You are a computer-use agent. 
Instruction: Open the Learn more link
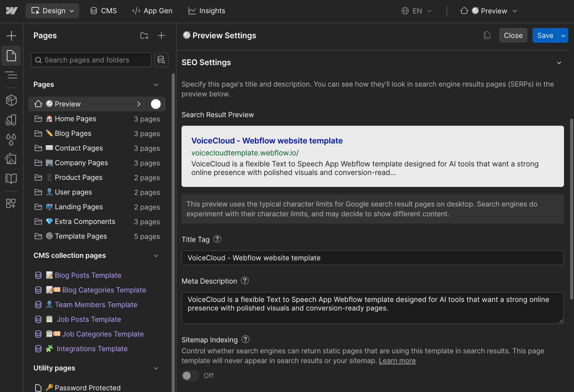click(x=397, y=360)
